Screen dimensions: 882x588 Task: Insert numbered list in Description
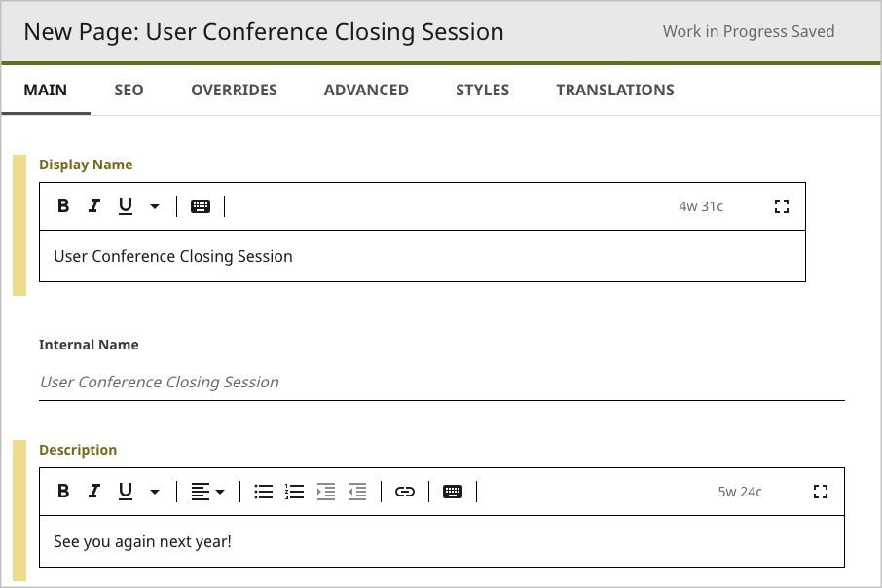tap(294, 492)
